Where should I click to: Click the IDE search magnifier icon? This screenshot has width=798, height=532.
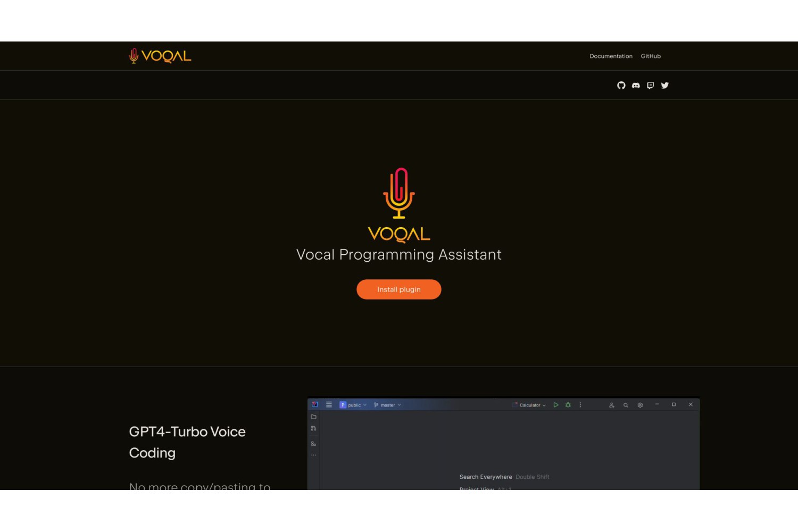[x=626, y=405]
